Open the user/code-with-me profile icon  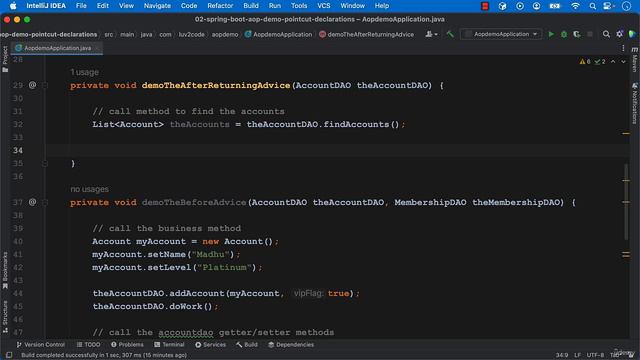pos(431,34)
